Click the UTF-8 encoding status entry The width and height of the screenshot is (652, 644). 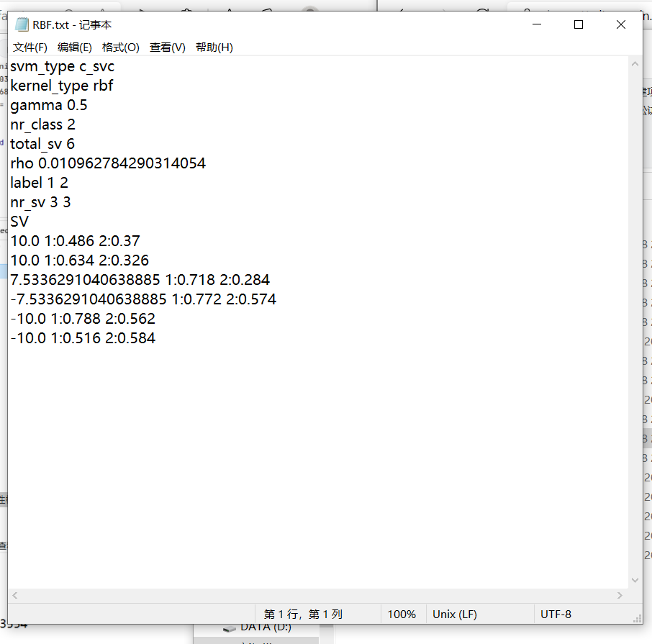tap(556, 614)
